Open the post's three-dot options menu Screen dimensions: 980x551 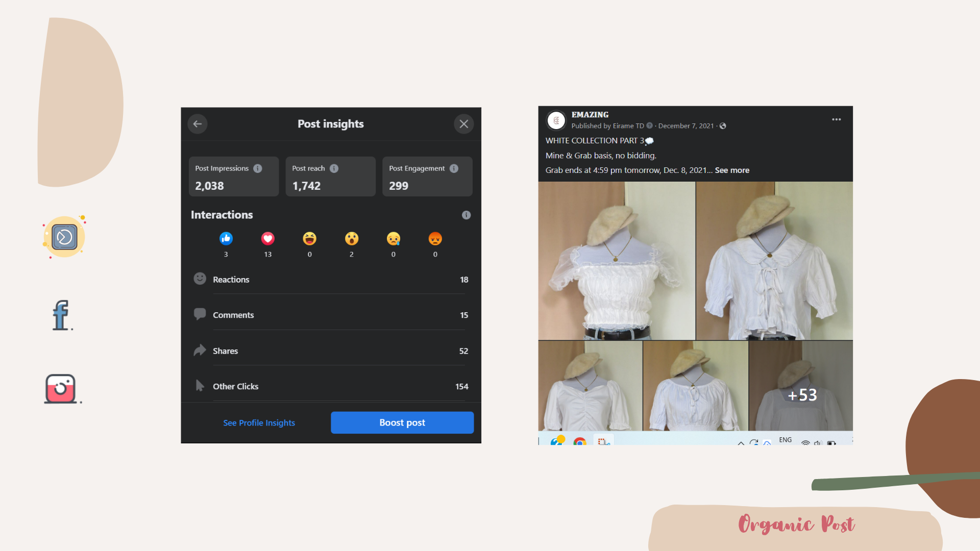tap(836, 119)
